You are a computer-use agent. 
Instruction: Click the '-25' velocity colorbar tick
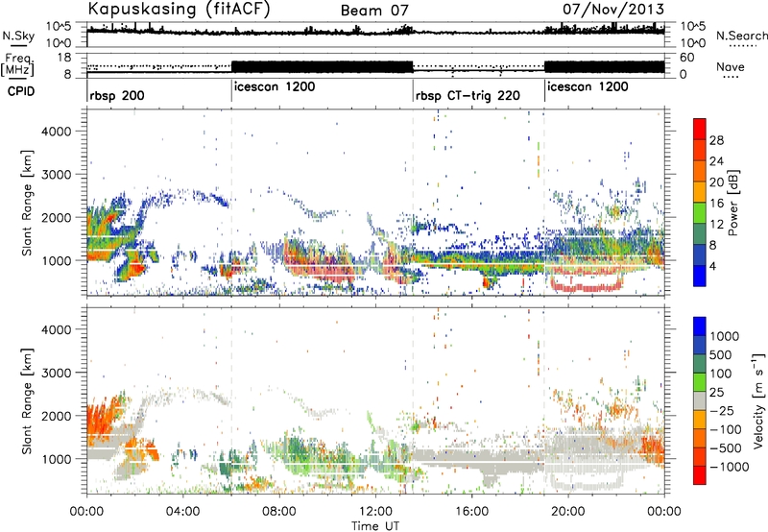[x=722, y=410]
